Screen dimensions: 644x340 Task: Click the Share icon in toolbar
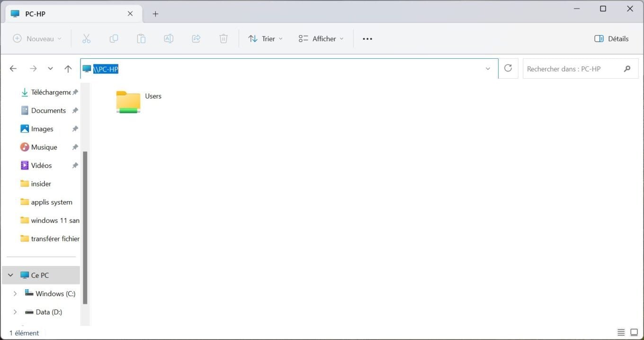[196, 39]
